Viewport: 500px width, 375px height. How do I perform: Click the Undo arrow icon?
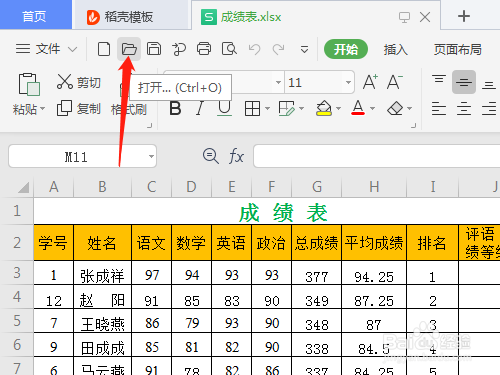click(254, 49)
